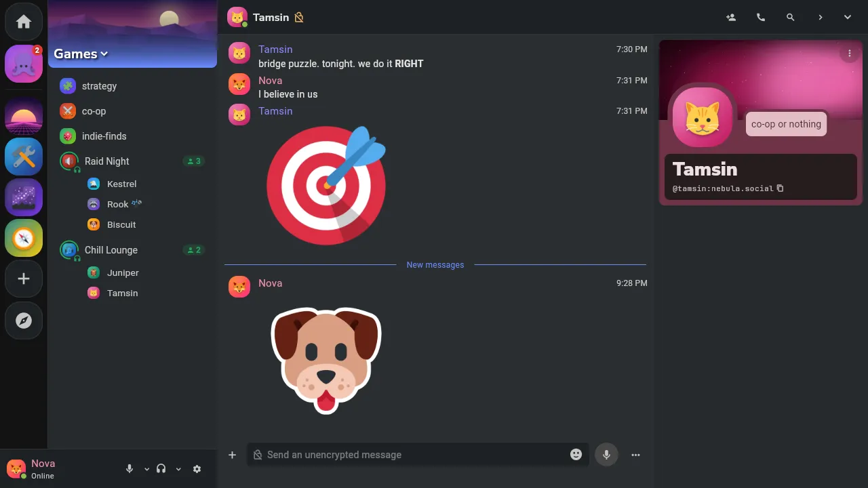Open the starry night sky space
Viewport: 868px width, 488px height.
click(24, 198)
